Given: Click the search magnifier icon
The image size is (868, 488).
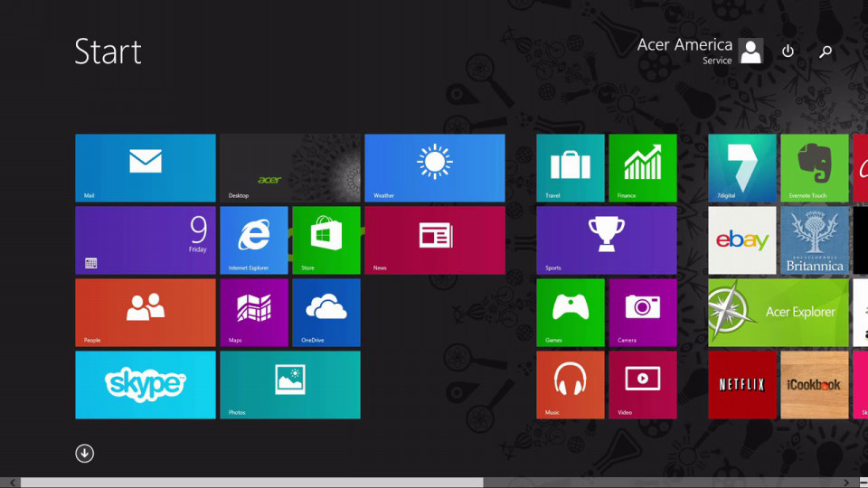Looking at the screenshot, I should point(826,52).
